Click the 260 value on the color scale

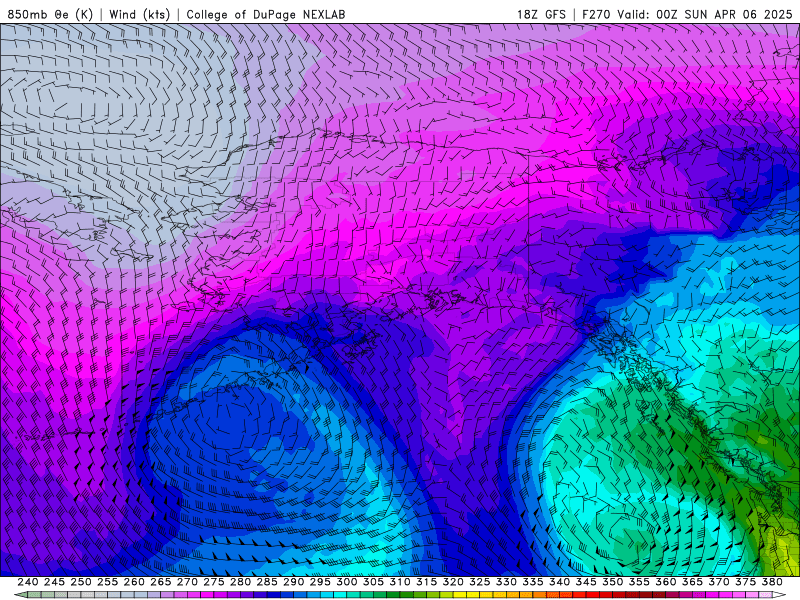(x=134, y=582)
